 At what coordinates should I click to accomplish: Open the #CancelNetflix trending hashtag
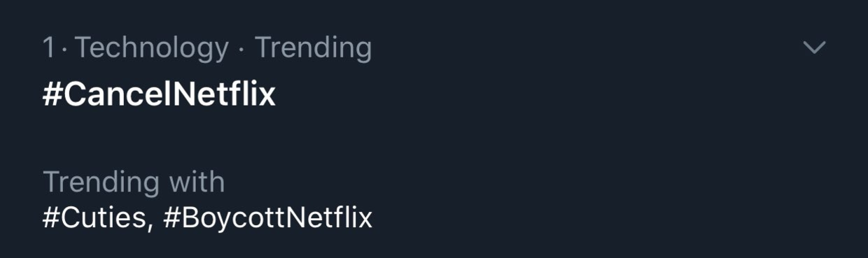point(159,94)
